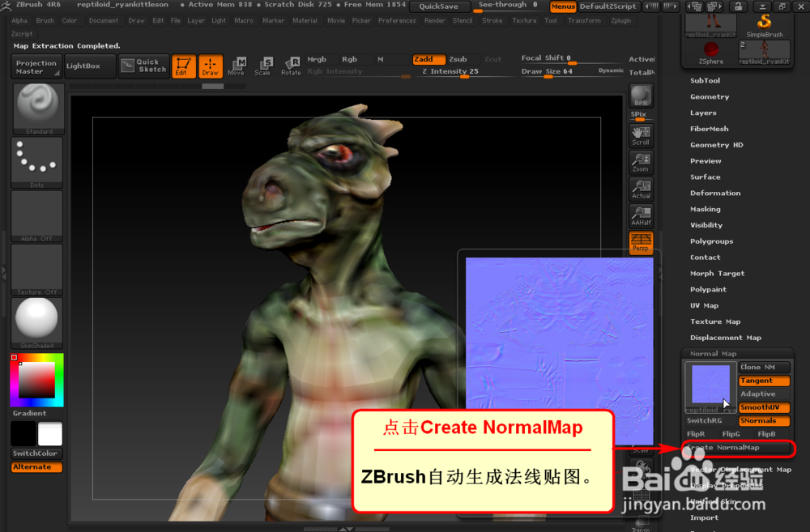Screen dimensions: 810x532
Task: Open the Standard brush thumbnail
Action: (38, 109)
